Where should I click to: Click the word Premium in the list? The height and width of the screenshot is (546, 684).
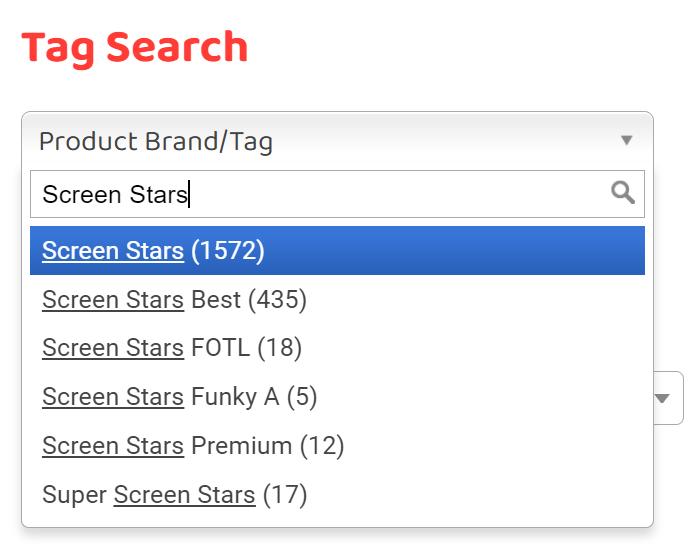[x=241, y=446]
